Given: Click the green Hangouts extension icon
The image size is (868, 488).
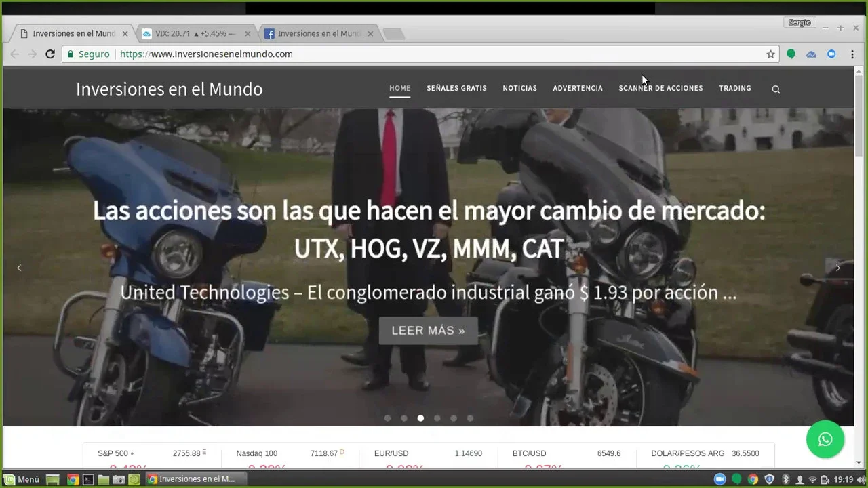Looking at the screenshot, I should coord(791,54).
